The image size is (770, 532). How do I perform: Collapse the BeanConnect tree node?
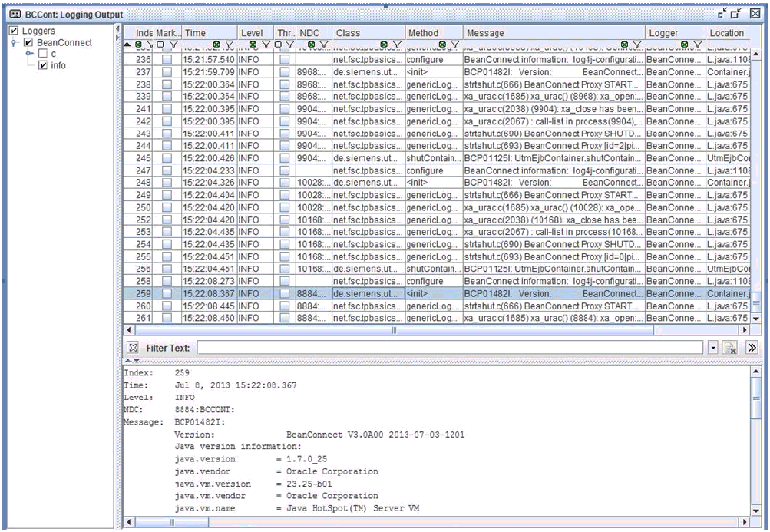[x=15, y=43]
